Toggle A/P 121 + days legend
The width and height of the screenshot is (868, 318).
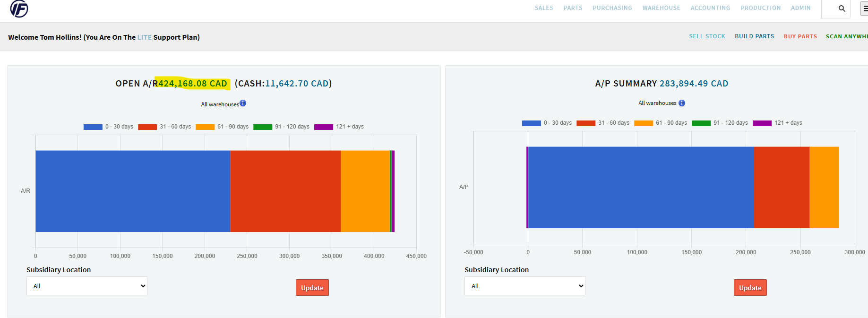(777, 123)
